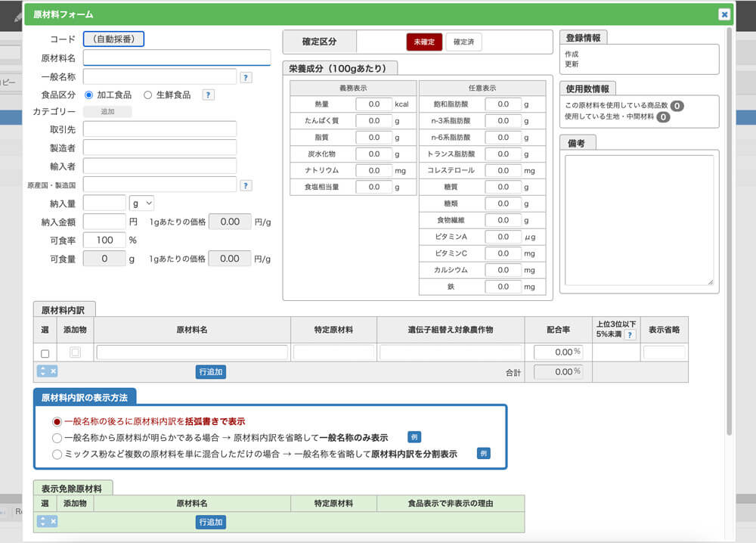Click the 鉄 value field
This screenshot has height=543, width=756.
[503, 287]
